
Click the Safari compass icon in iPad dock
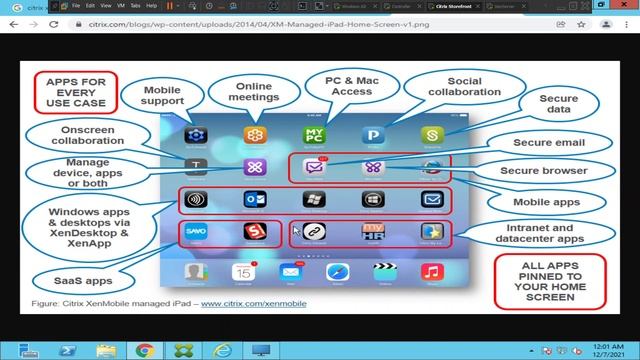click(x=338, y=272)
